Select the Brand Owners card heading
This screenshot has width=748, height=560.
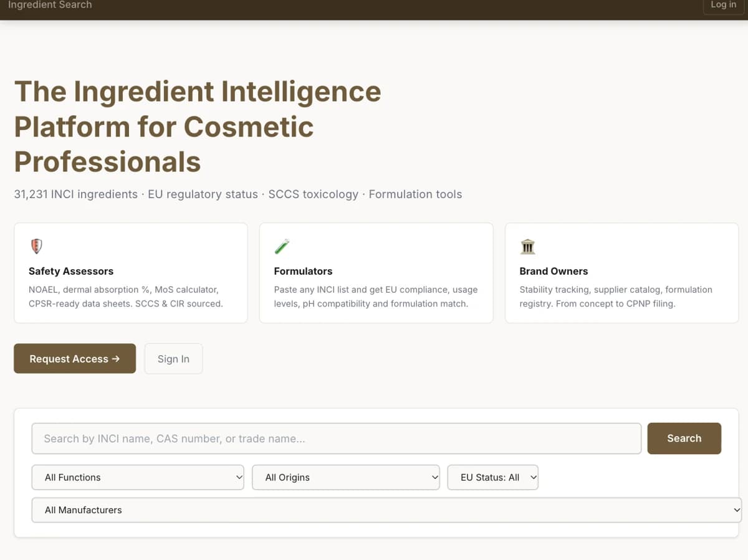pyautogui.click(x=554, y=271)
